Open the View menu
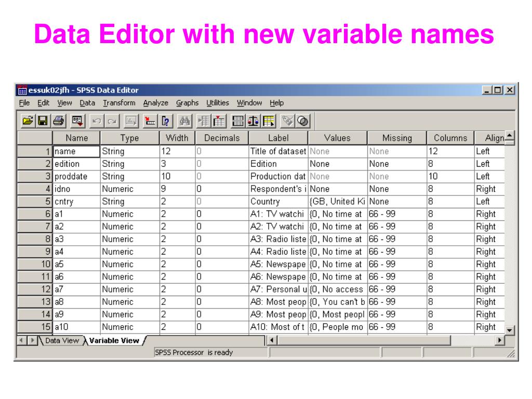The height and width of the screenshot is (399, 532). tap(64, 103)
